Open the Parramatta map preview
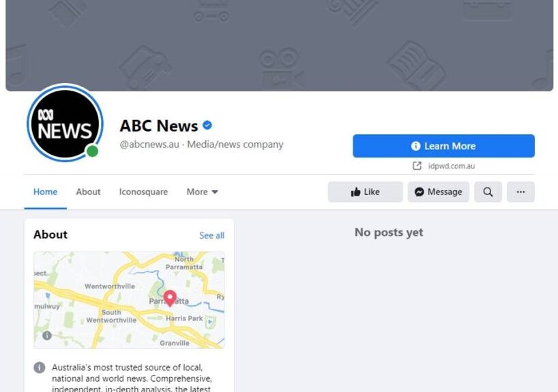 (129, 300)
